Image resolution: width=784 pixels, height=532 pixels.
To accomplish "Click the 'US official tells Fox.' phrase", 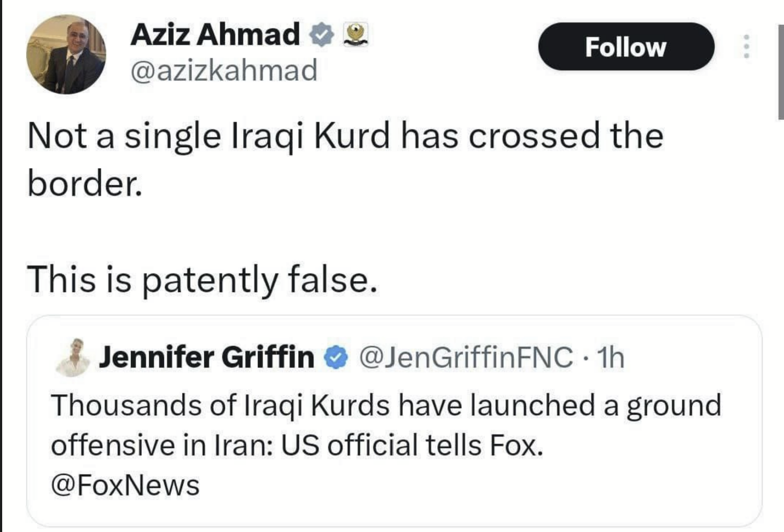I will point(412,445).
